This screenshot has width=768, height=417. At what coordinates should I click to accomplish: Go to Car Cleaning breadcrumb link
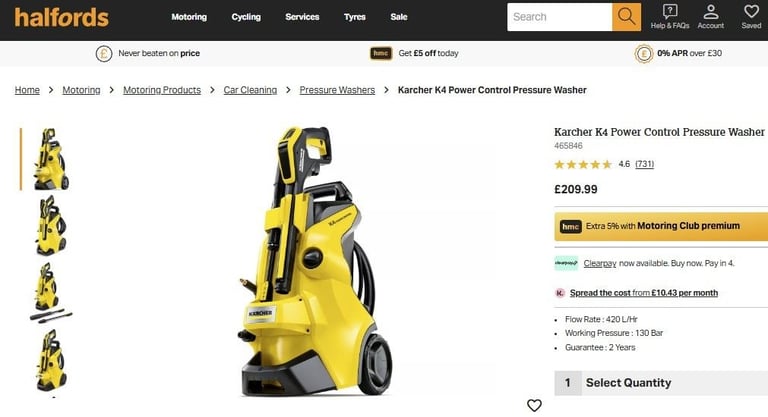tap(250, 90)
